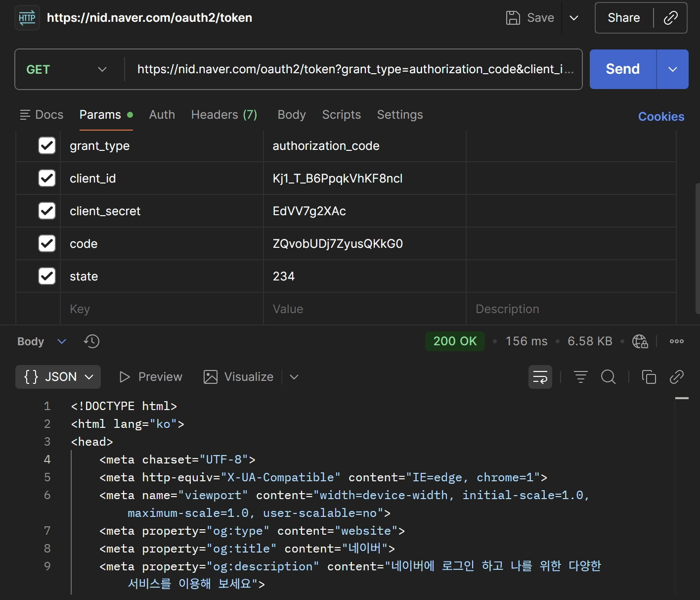Open the response three-dot more options
700x600 pixels.
point(676,341)
